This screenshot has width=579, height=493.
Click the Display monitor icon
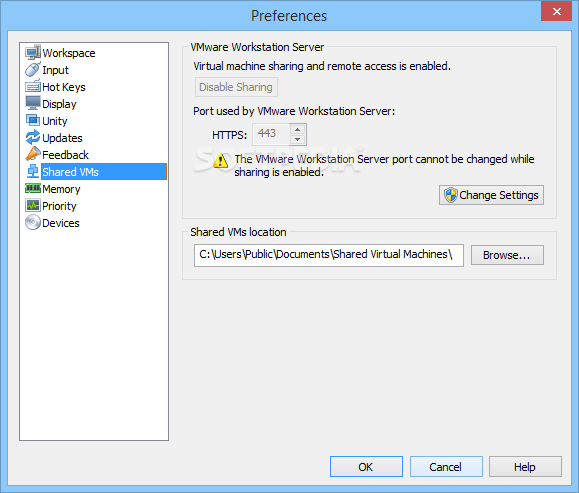pos(33,103)
